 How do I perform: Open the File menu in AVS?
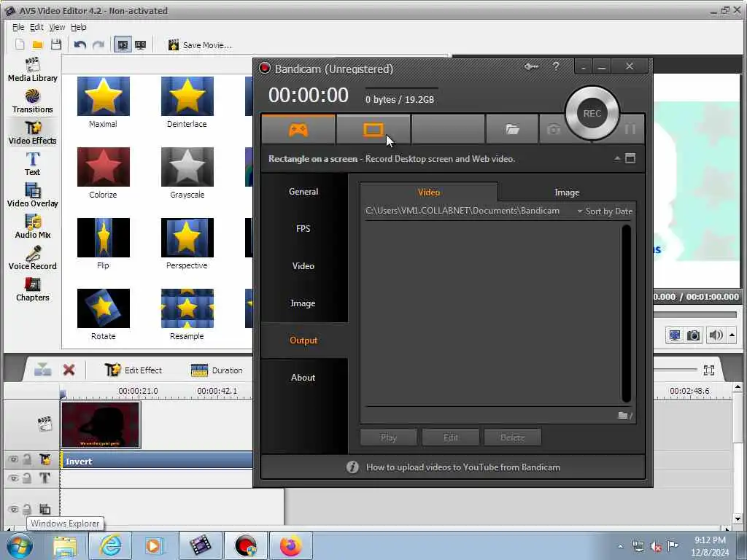(x=18, y=27)
